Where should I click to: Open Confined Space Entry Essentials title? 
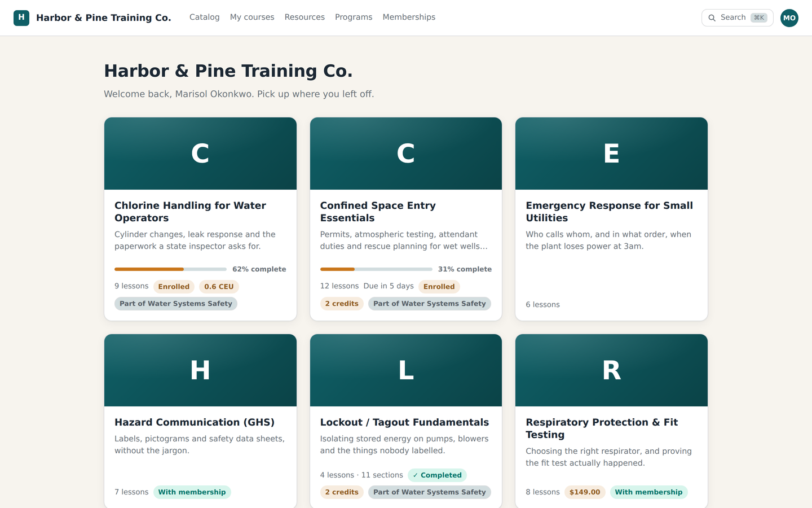[378, 212]
